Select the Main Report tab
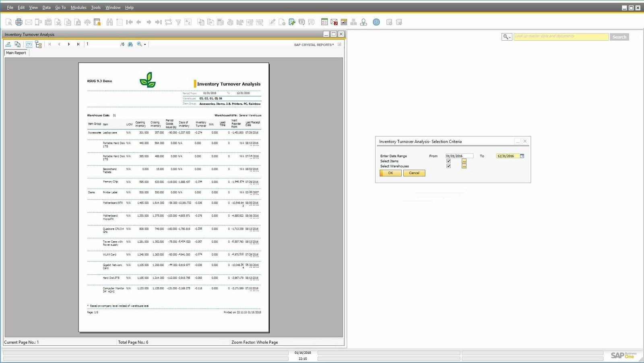Image resolution: width=644 pixels, height=363 pixels. point(16,53)
